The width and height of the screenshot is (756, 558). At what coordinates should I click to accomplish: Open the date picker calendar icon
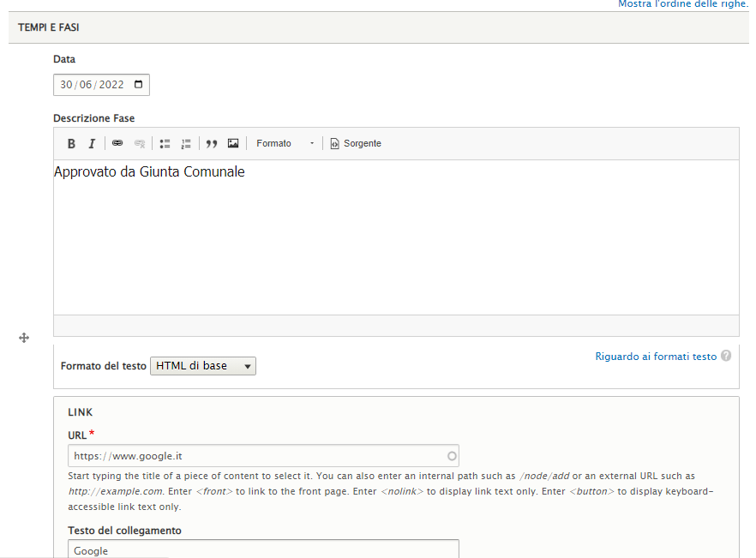[139, 85]
